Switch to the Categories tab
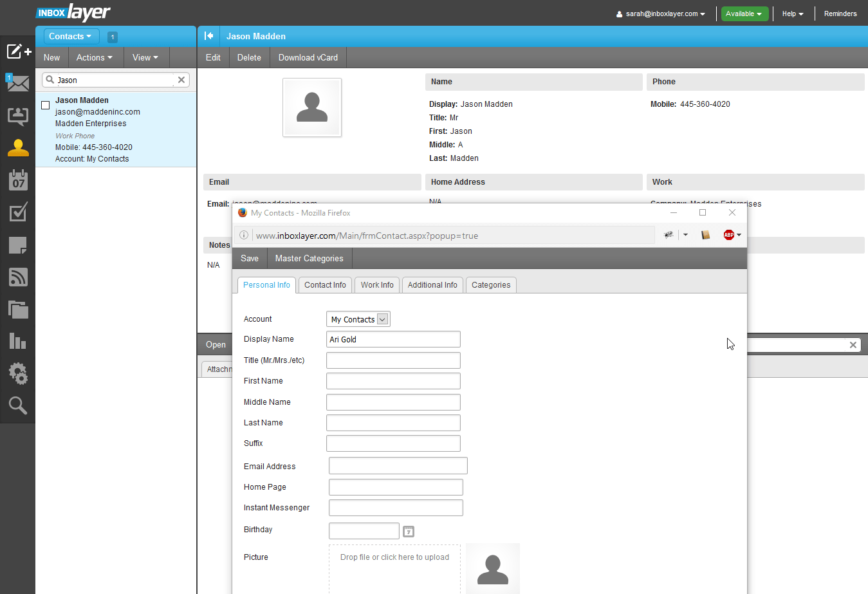868x594 pixels. [491, 284]
